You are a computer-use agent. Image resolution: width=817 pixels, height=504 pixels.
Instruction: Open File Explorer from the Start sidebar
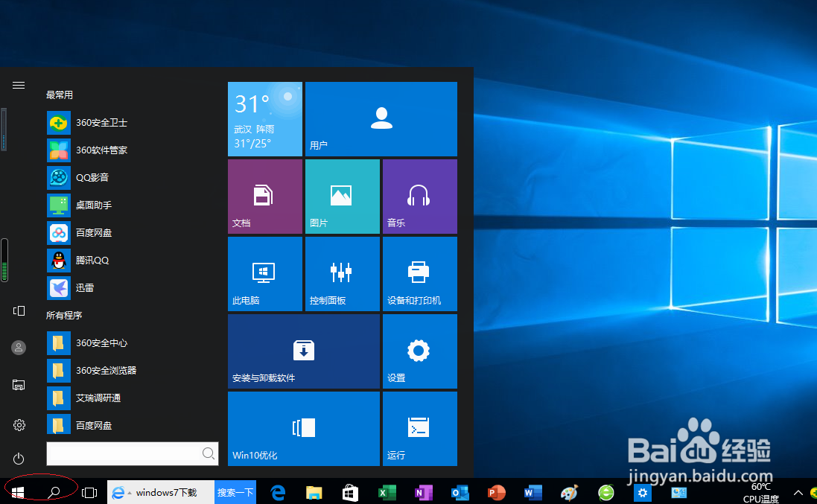[x=18, y=385]
